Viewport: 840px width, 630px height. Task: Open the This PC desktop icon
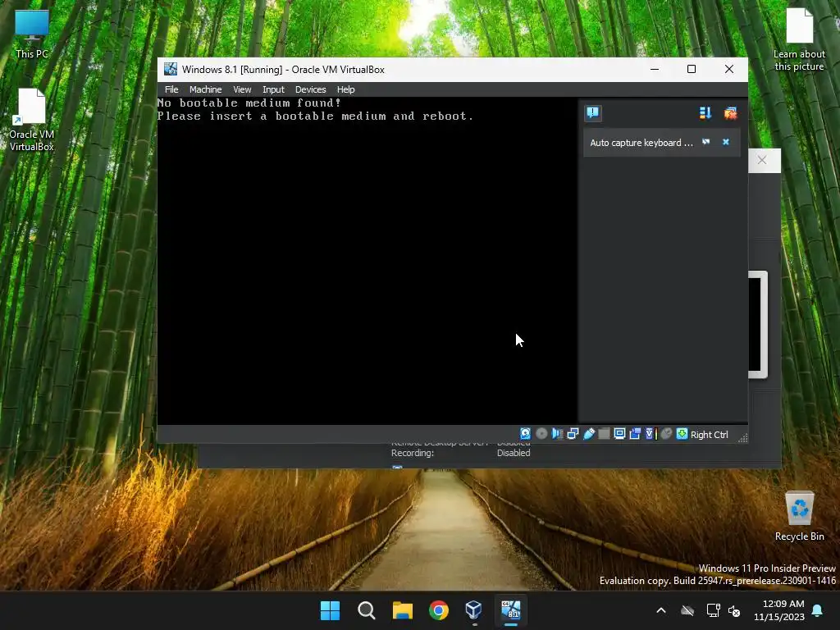coord(32,33)
